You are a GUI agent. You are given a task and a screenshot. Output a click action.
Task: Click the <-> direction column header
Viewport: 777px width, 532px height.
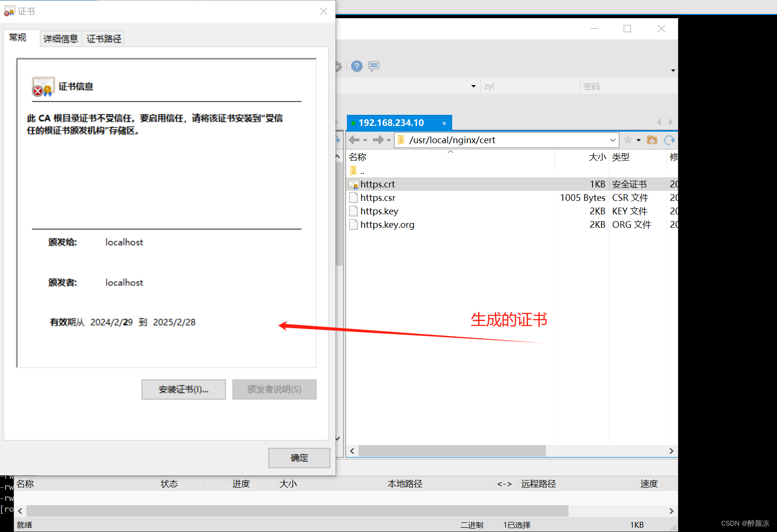click(x=505, y=484)
